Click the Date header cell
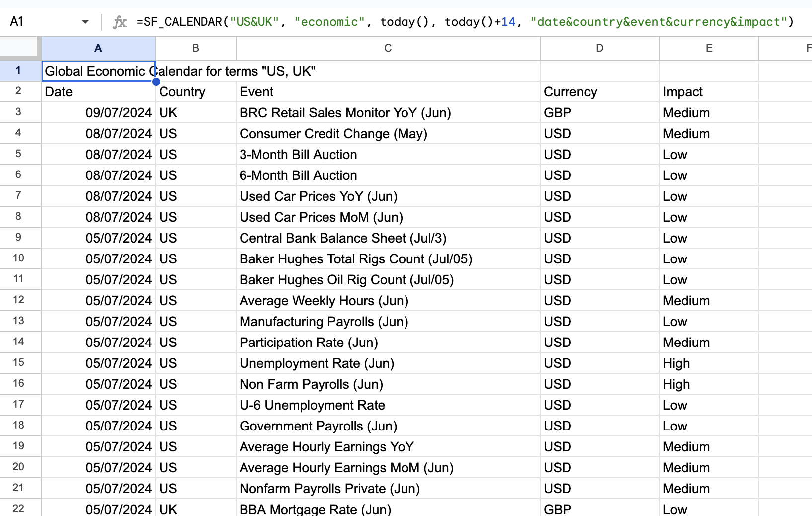The height and width of the screenshot is (516, 812). (x=98, y=92)
